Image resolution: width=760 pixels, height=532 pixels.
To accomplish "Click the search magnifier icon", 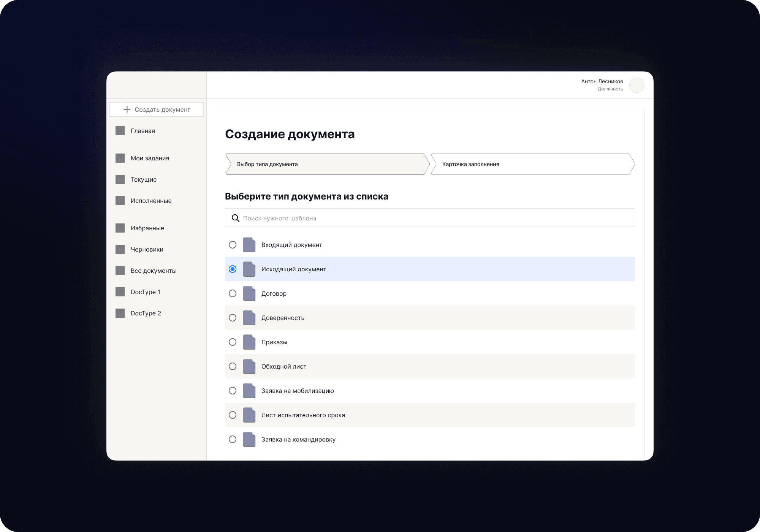I will click(236, 218).
